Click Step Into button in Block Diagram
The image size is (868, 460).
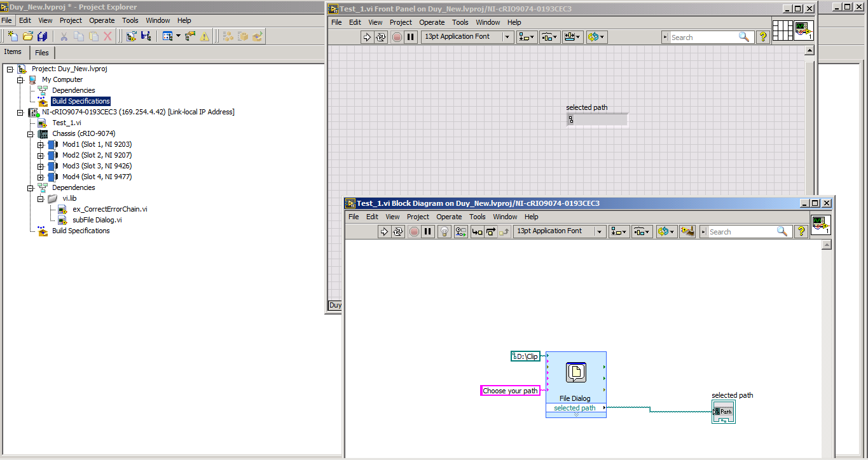point(477,232)
